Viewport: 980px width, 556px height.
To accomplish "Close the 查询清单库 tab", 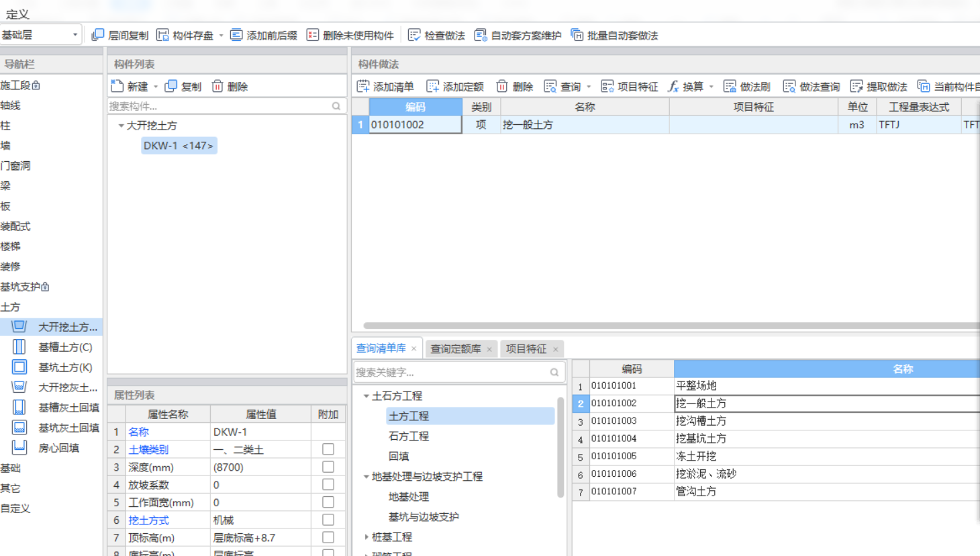I will [x=414, y=349].
